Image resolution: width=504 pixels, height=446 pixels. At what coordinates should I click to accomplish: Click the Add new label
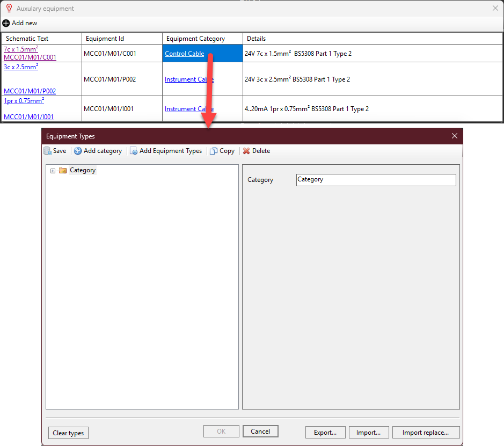pos(25,23)
